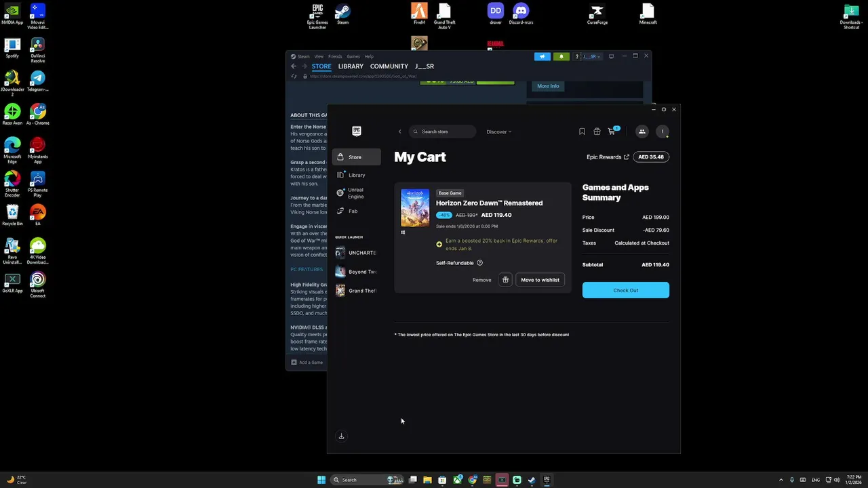Go back with Epic launcher back arrow

[x=399, y=131]
